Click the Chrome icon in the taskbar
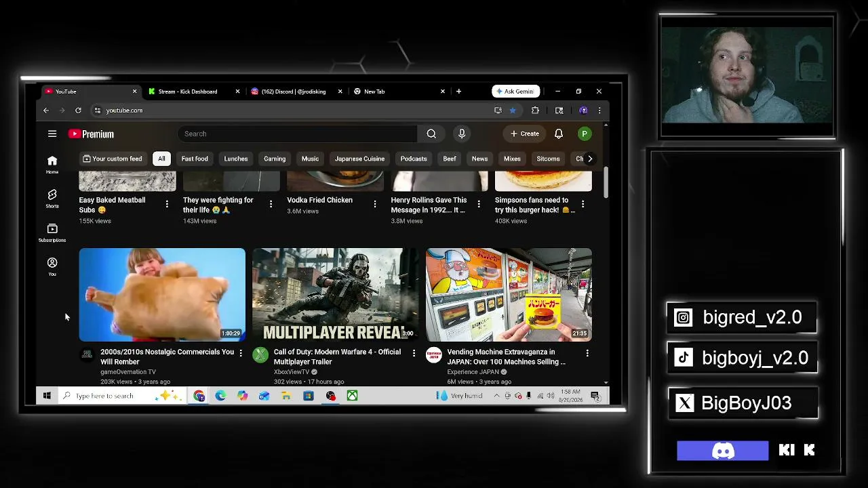 [x=199, y=396]
